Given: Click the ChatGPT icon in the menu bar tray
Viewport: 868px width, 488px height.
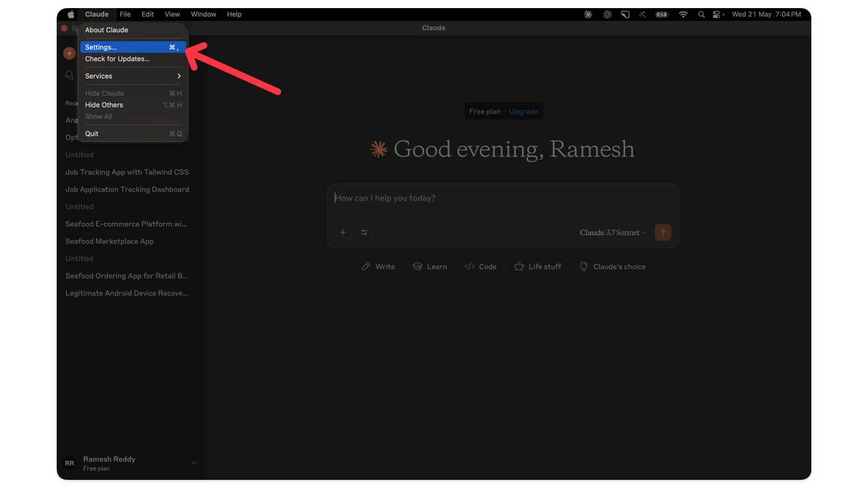Looking at the screenshot, I should point(608,14).
